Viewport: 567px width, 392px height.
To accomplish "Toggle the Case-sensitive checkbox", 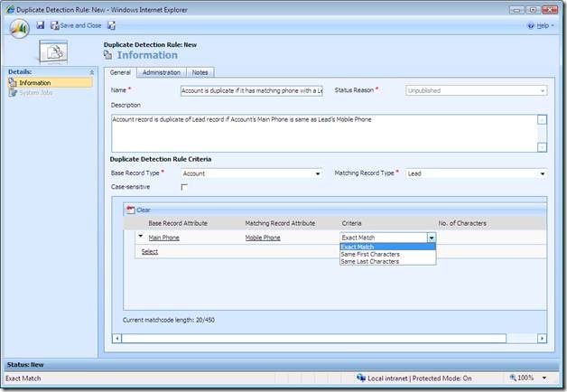I will point(184,187).
